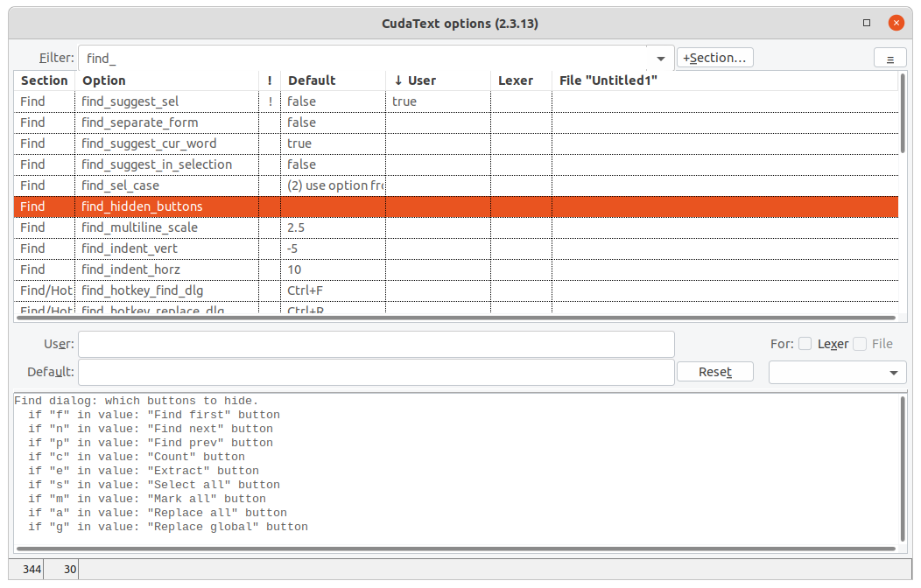Select the find_indent_vert row
The width and height of the screenshot is (921, 588).
pos(456,248)
